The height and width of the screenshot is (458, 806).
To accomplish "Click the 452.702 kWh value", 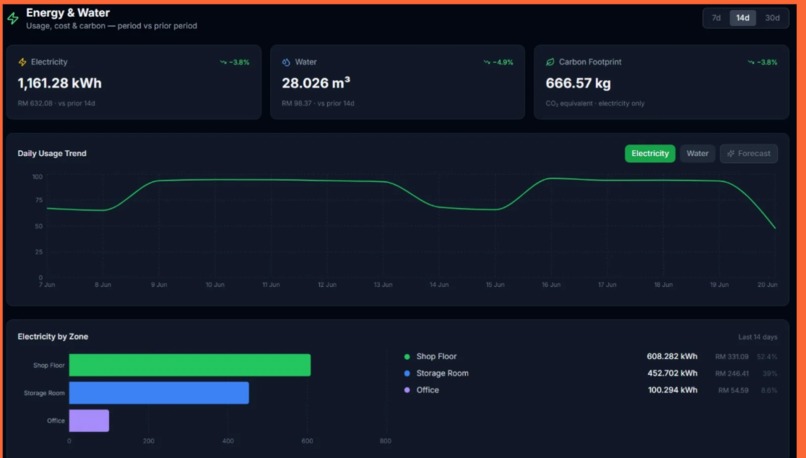I will point(672,374).
